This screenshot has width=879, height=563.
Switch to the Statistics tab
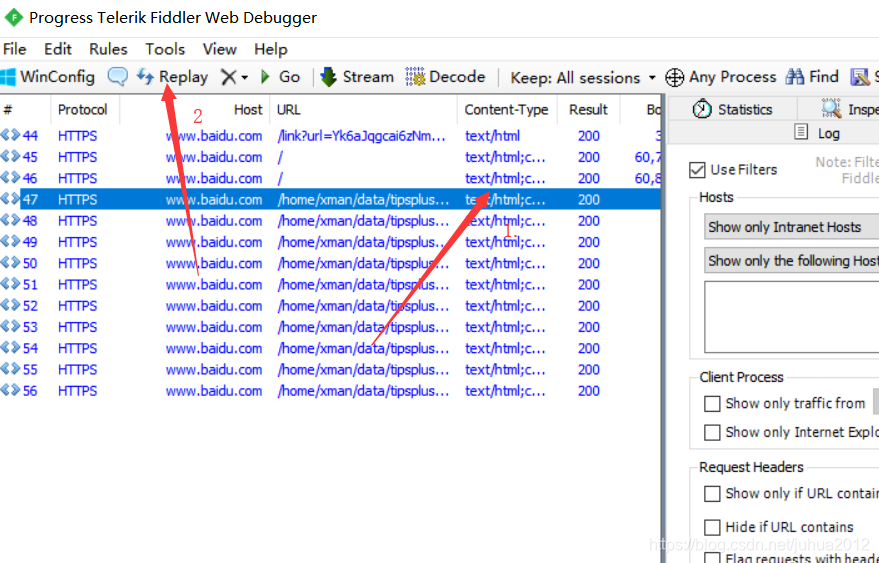(733, 109)
